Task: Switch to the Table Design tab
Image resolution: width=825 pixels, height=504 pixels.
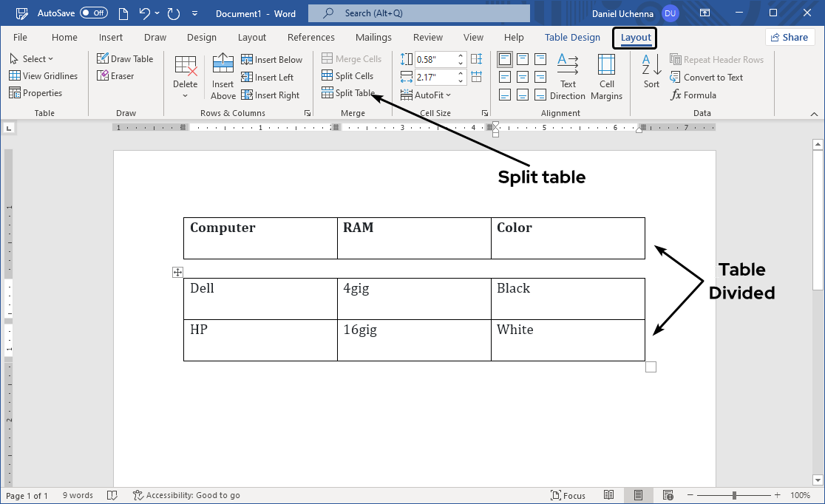Action: [x=572, y=37]
